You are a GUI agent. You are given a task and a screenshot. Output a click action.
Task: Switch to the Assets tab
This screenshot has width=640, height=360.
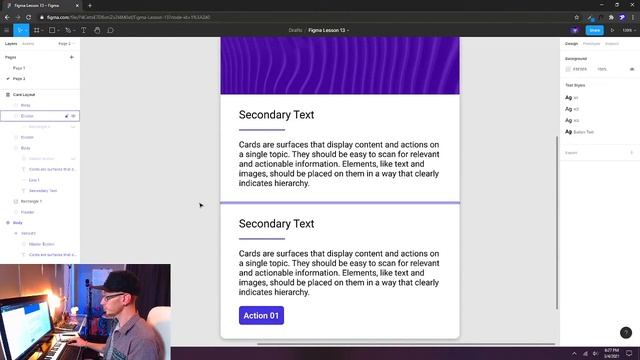pos(28,44)
